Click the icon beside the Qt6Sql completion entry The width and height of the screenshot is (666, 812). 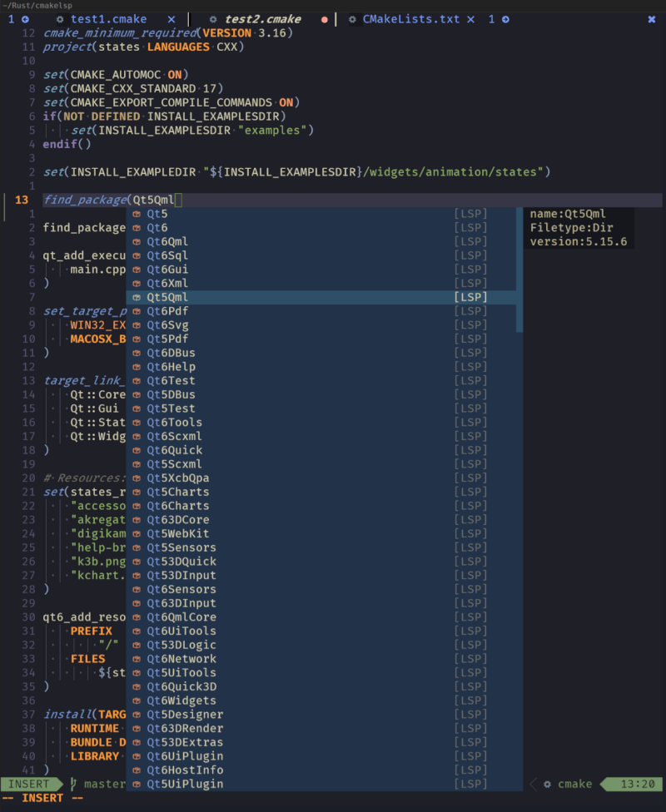(x=135, y=255)
